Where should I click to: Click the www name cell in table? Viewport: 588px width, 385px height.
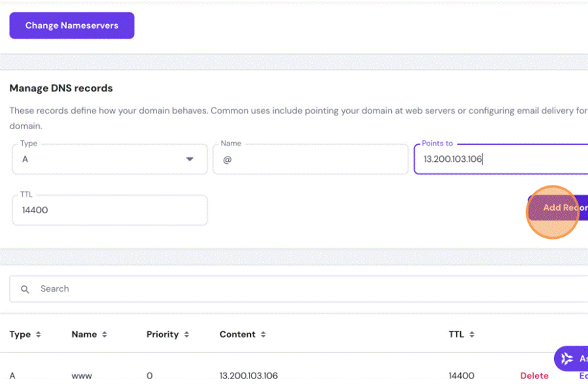point(81,375)
